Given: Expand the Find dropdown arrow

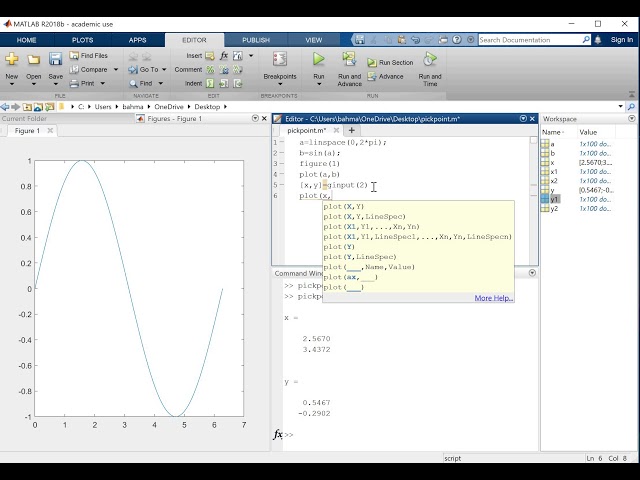Looking at the screenshot, I should (160, 83).
